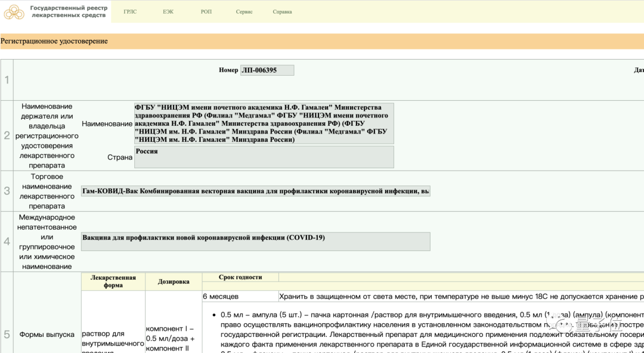Viewport: 644px width, 353px height.
Task: Click row 2 label Наименование держателя или владельца
Action: [x=47, y=136]
